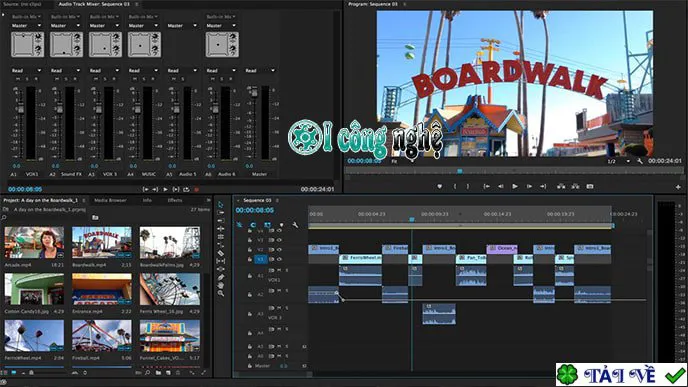Switch to Media Browser tab
Image resolution: width=688 pixels, height=387 pixels.
tap(110, 200)
